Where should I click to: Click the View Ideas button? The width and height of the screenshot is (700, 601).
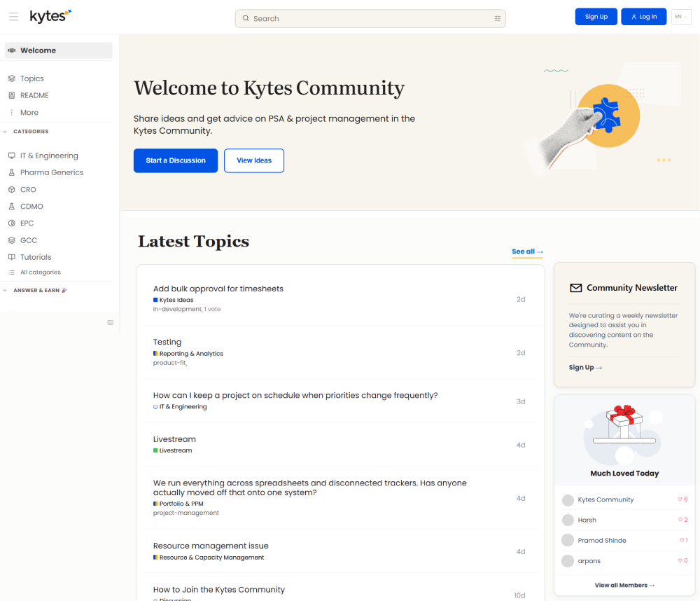[x=254, y=160]
